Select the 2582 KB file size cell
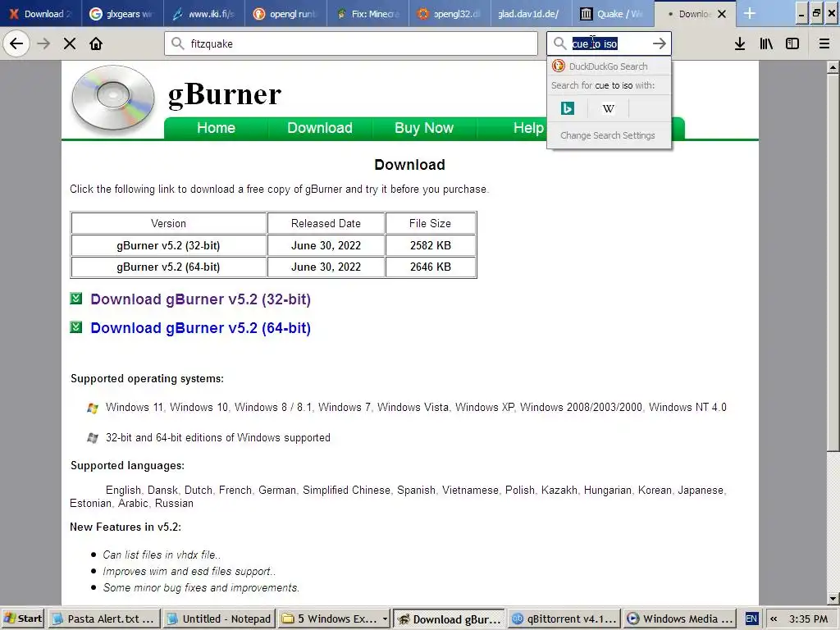Viewport: 840px width, 630px height. 430,245
